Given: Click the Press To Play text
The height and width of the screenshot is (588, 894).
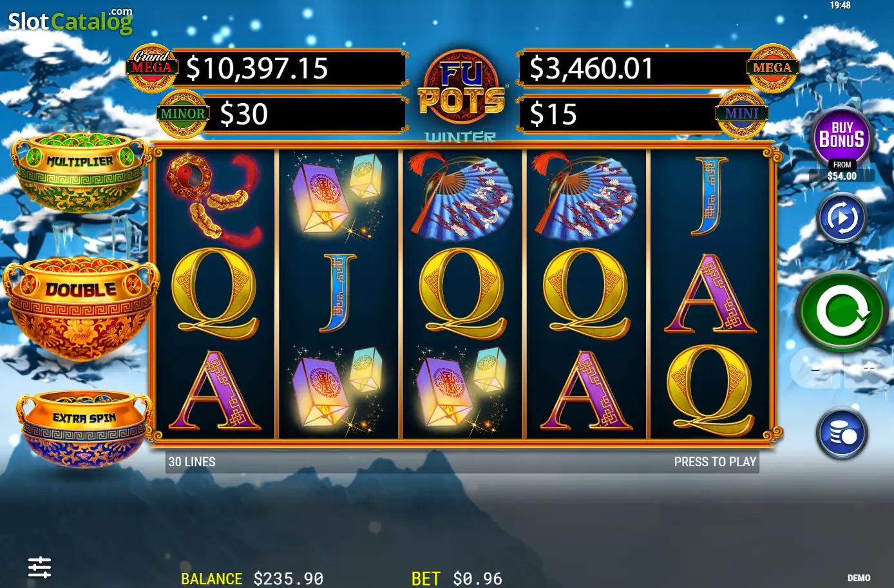Looking at the screenshot, I should pos(715,462).
